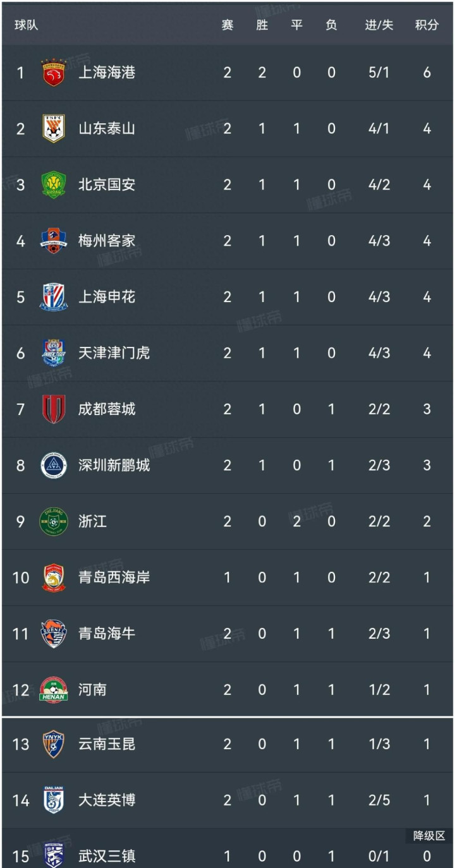Open the 河南 HENAN badge
This screenshot has width=455, height=868.
pyautogui.click(x=54, y=690)
